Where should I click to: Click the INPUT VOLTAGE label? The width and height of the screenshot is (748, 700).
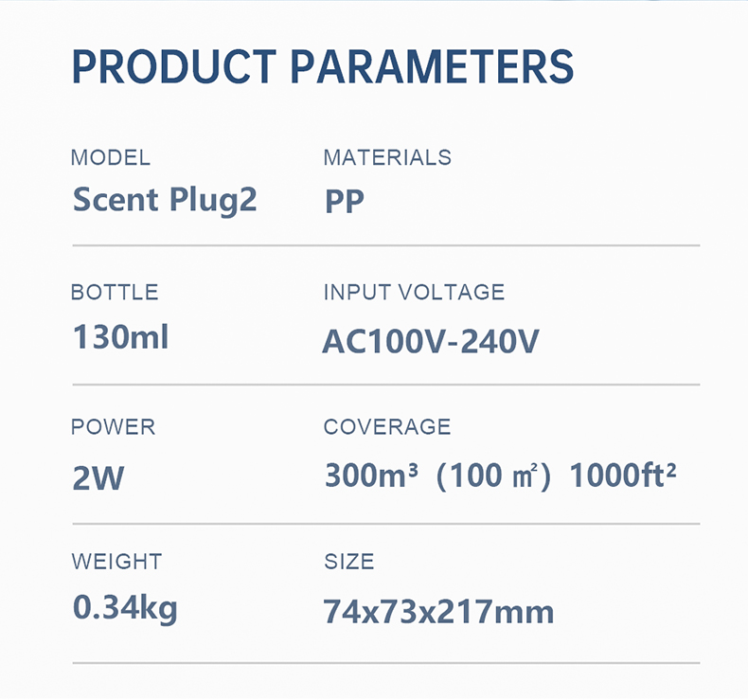click(x=414, y=292)
